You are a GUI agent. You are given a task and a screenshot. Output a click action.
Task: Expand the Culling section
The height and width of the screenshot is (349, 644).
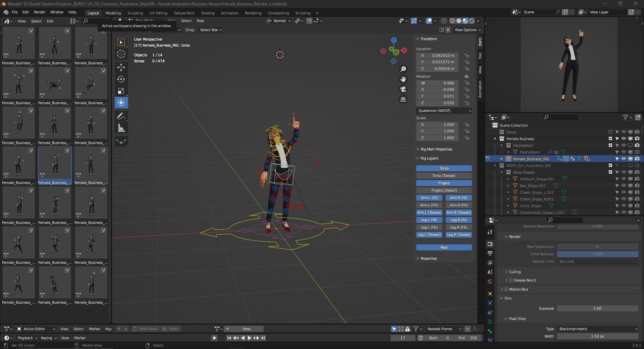pos(515,272)
